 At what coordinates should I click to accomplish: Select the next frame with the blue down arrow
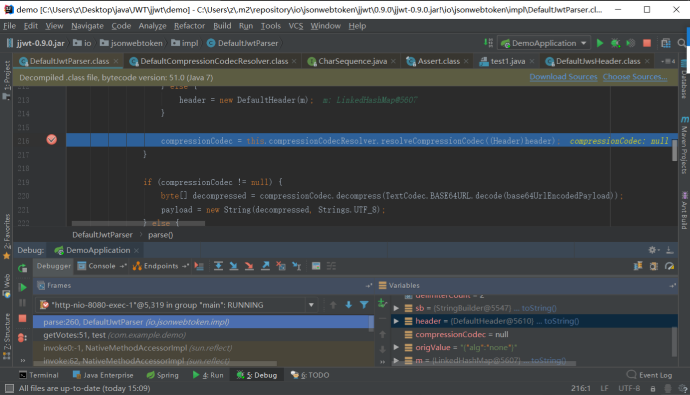click(x=349, y=305)
